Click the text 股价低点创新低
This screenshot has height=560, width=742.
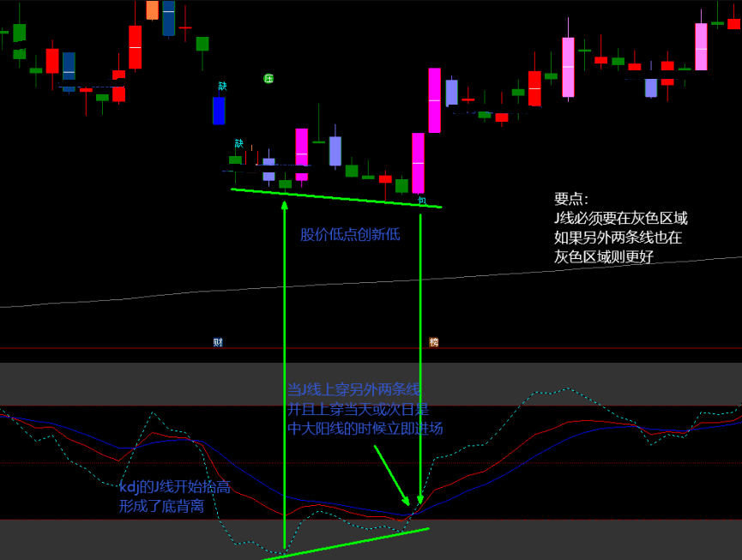(350, 234)
